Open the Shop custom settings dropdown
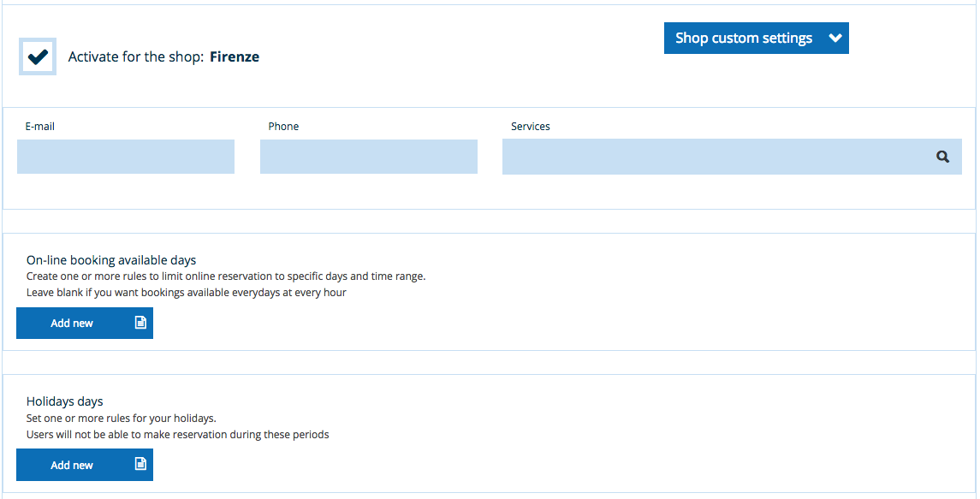The height and width of the screenshot is (499, 980). coord(757,38)
